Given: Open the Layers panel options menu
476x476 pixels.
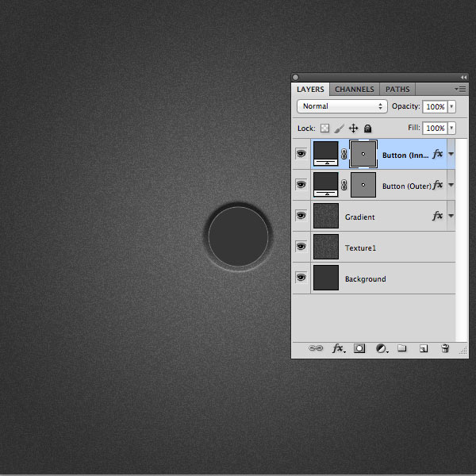Looking at the screenshot, I should pos(460,89).
